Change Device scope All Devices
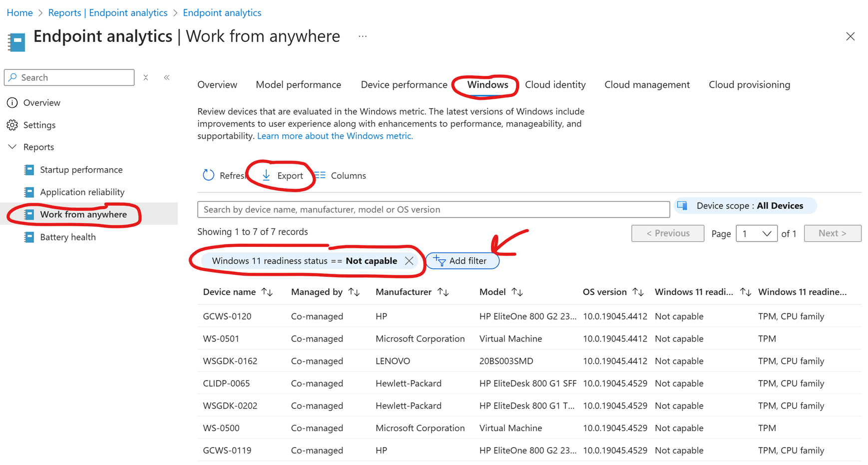The image size is (868, 465). [x=745, y=206]
